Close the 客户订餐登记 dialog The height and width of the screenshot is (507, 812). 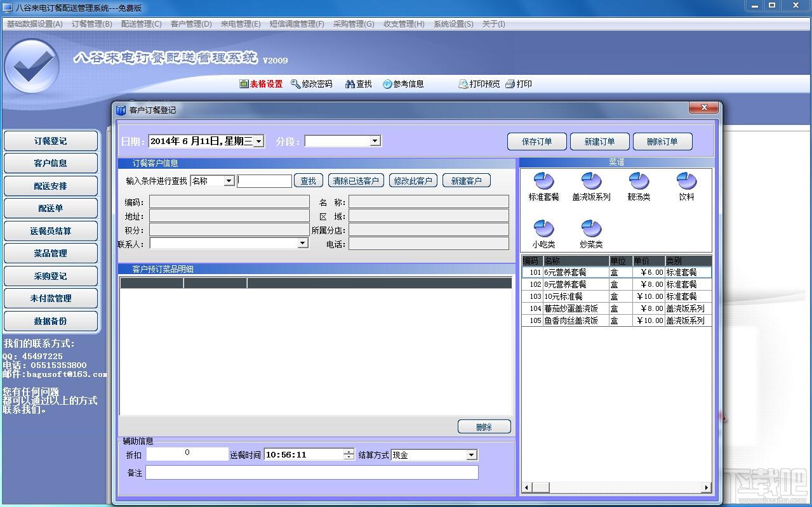pyautogui.click(x=704, y=108)
